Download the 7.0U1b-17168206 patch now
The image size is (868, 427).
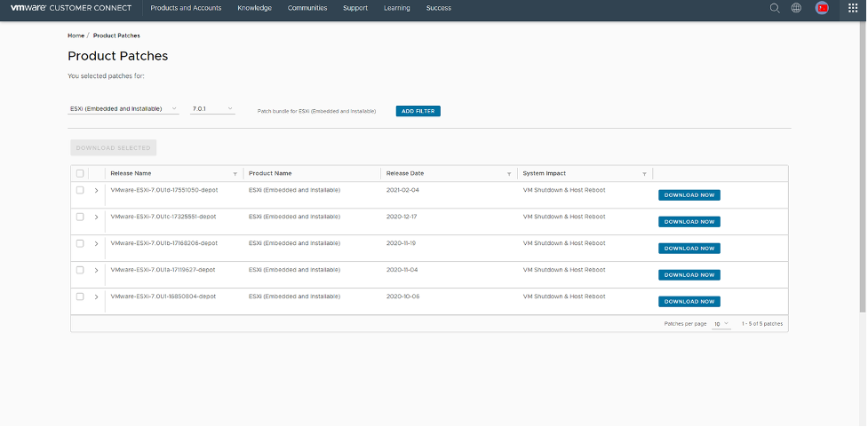689,249
